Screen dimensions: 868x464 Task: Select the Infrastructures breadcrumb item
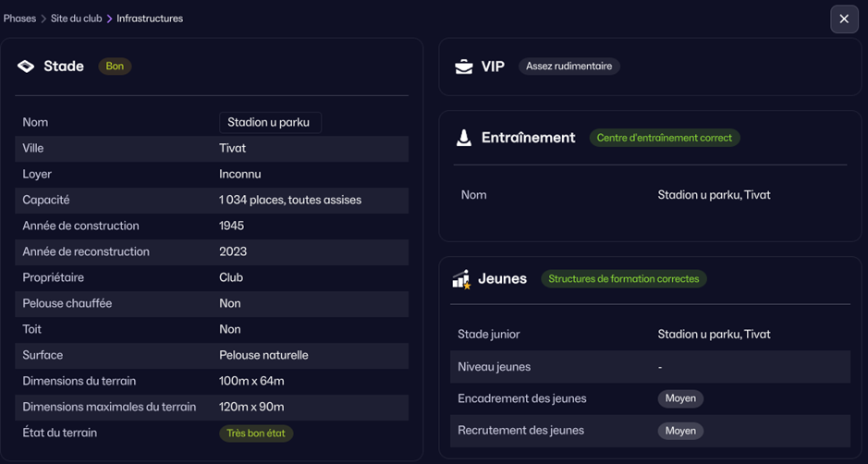(x=150, y=18)
